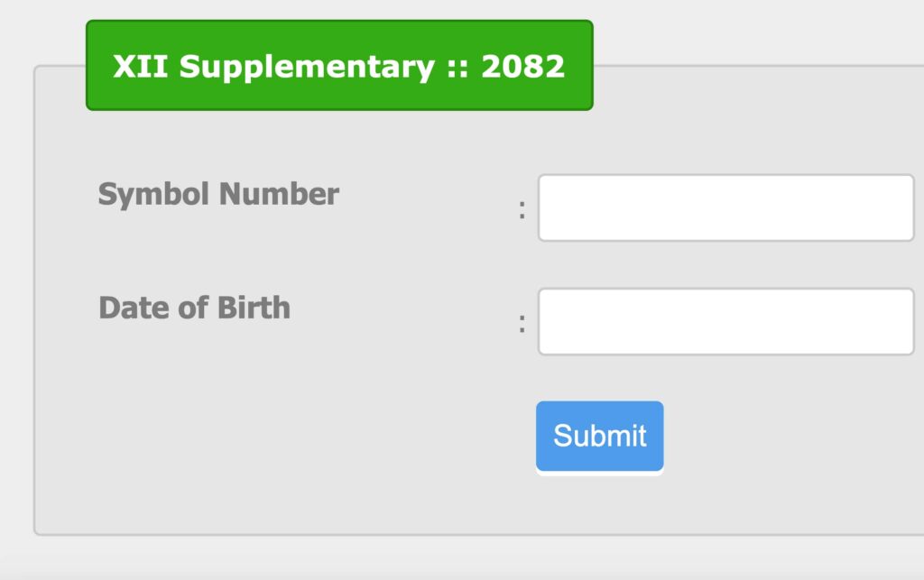Click the colon beside Date of Birth
This screenshot has height=580, width=924.
coord(523,321)
